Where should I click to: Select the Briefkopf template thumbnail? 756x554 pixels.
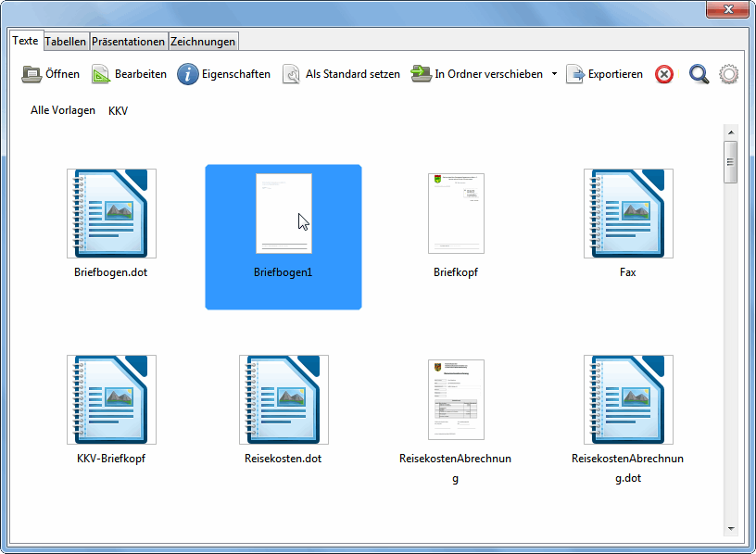(x=456, y=214)
